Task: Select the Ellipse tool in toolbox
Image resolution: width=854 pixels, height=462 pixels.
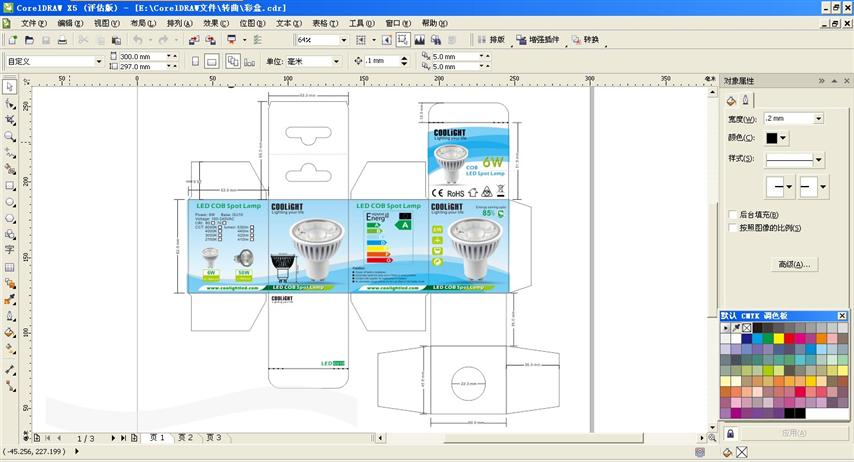Action: click(x=10, y=202)
